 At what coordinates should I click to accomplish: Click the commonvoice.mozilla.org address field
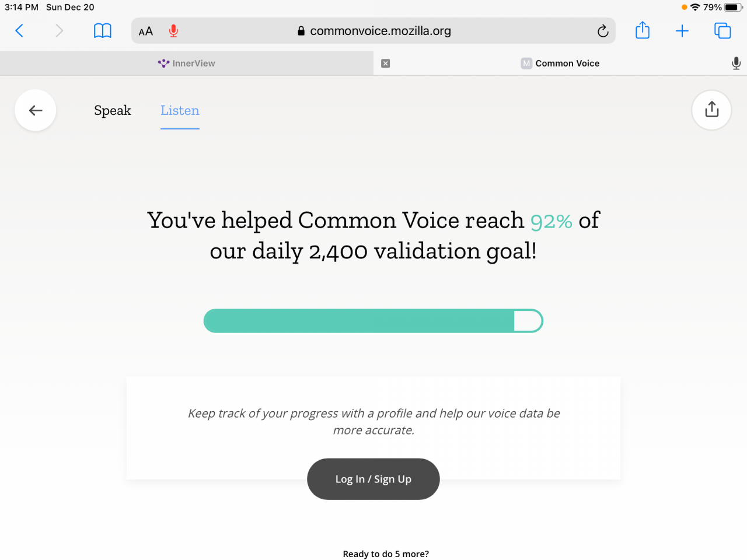(x=373, y=31)
